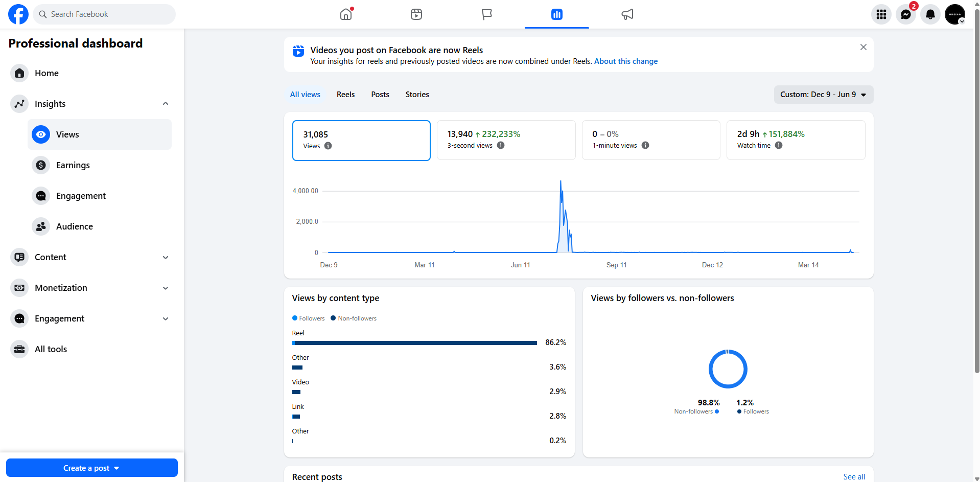
Task: Open the notifications bell
Action: click(x=930, y=14)
